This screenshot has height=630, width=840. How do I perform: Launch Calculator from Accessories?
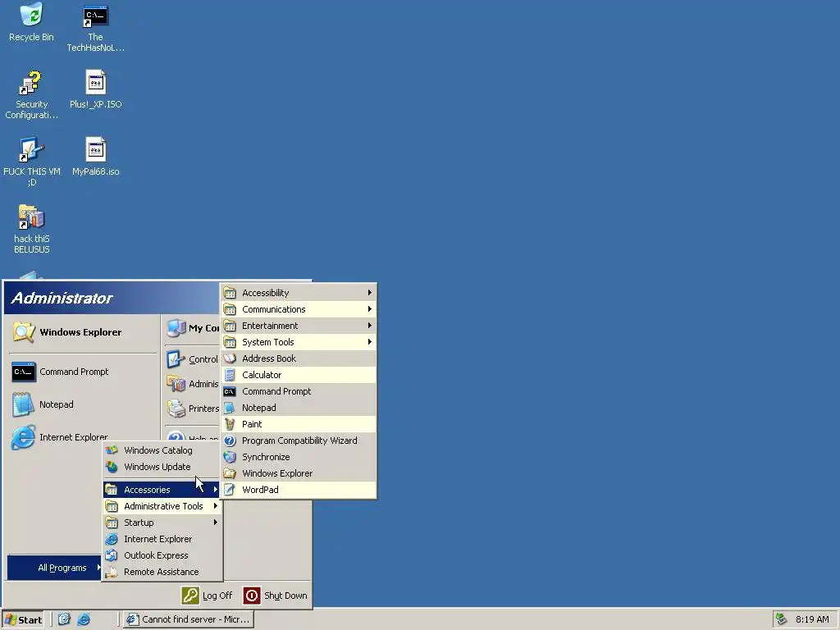click(x=299, y=375)
